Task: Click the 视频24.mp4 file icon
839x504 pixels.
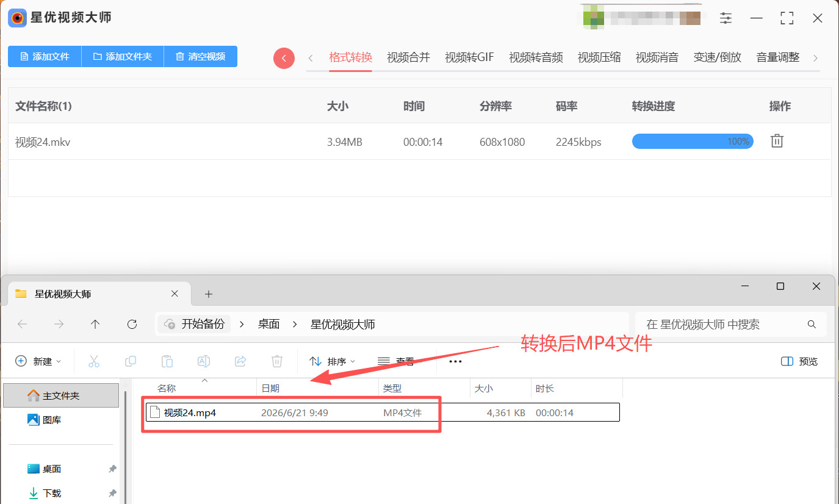Action: [155, 412]
